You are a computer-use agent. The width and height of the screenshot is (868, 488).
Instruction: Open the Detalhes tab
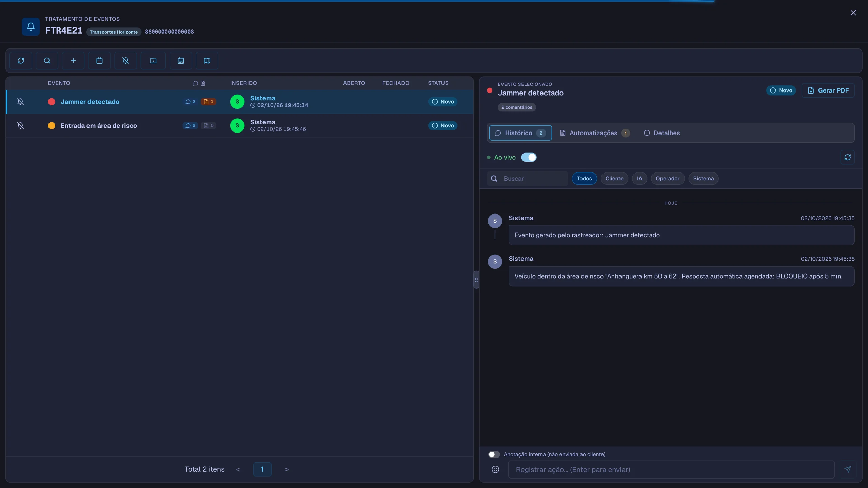[662, 133]
